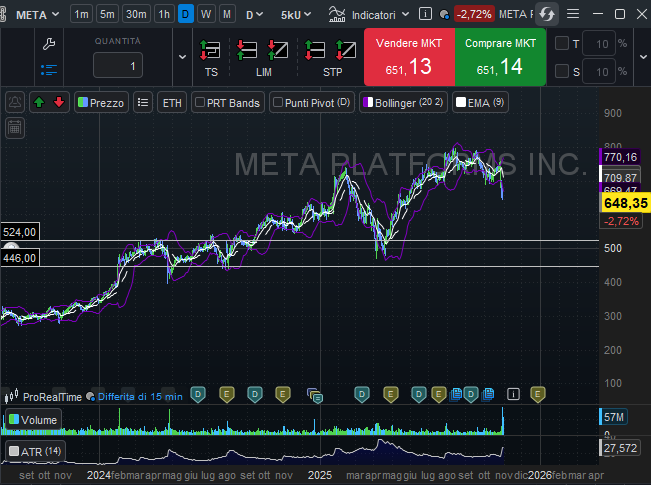Switch to the W weekly timeframe
The width and height of the screenshot is (651, 485).
[x=206, y=15]
